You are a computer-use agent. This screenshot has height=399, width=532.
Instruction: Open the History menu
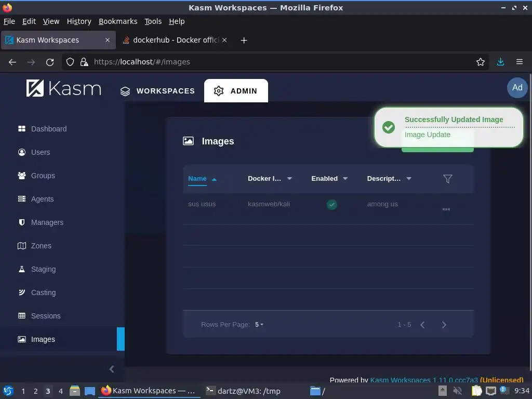click(79, 21)
